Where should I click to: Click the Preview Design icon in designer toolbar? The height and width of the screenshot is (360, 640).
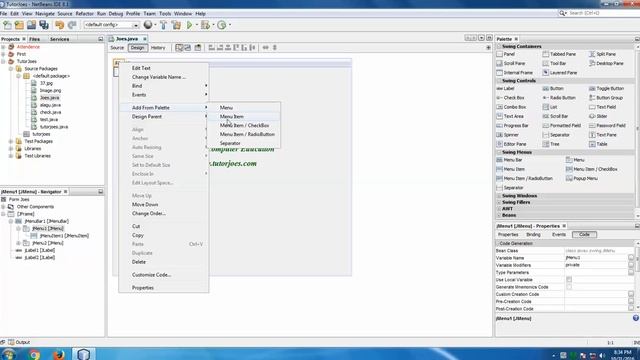[x=198, y=48]
